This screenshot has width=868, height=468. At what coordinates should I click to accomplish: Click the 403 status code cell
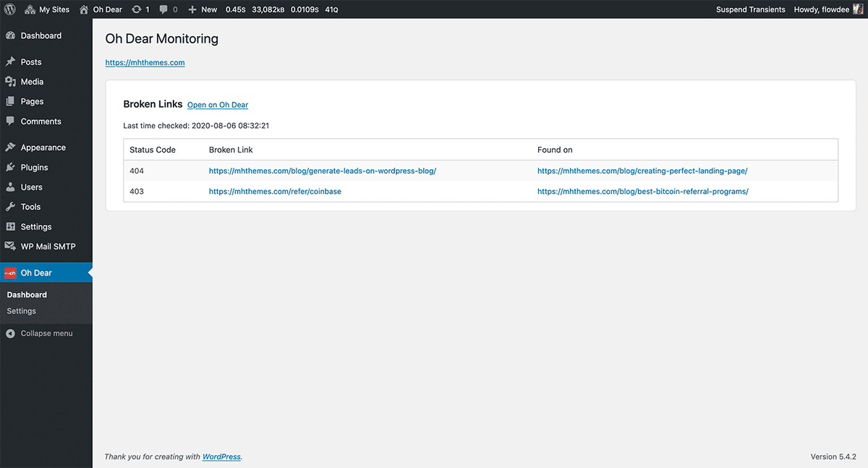137,192
